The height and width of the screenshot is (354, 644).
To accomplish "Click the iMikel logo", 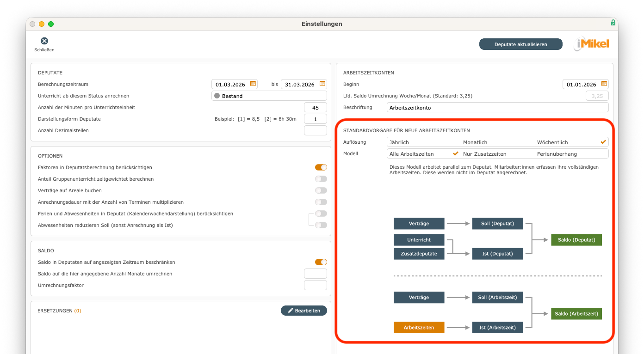I will tap(592, 44).
